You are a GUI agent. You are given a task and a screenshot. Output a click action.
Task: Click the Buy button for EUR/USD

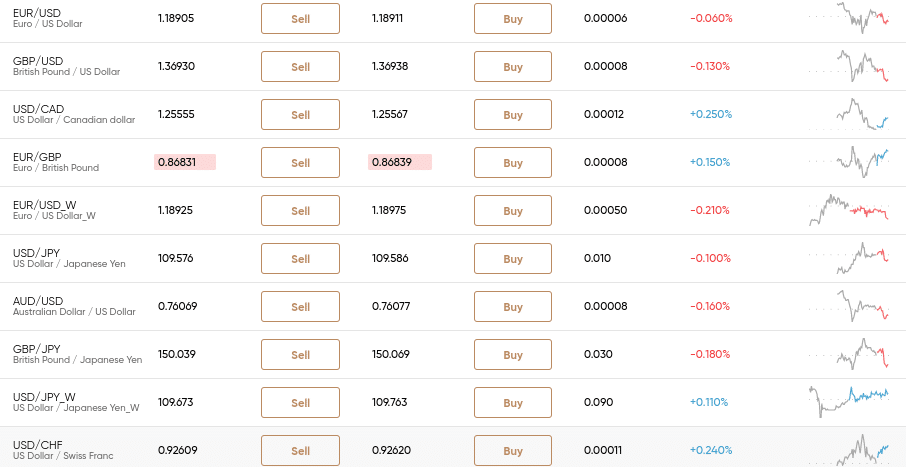(513, 18)
